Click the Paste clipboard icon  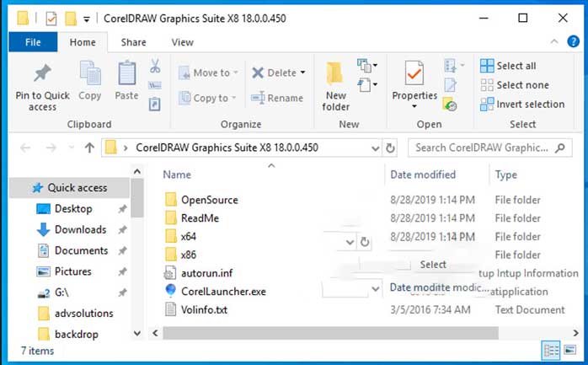tap(126, 72)
